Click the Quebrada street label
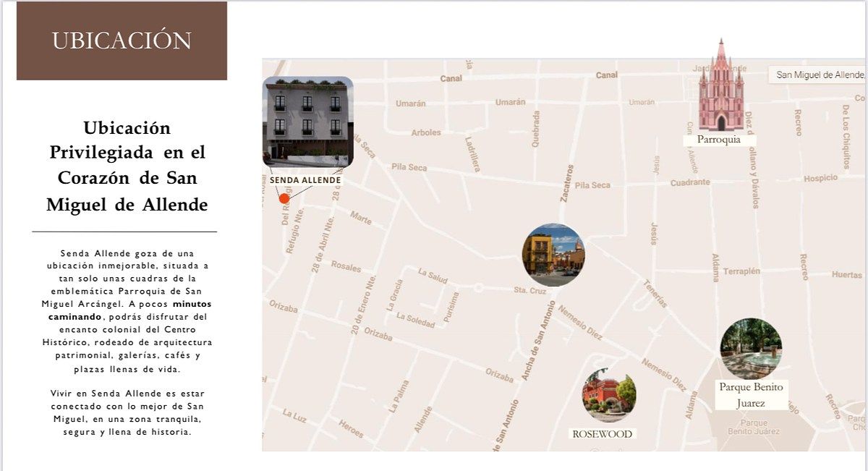Screen dimensions: 868x471 536,128
